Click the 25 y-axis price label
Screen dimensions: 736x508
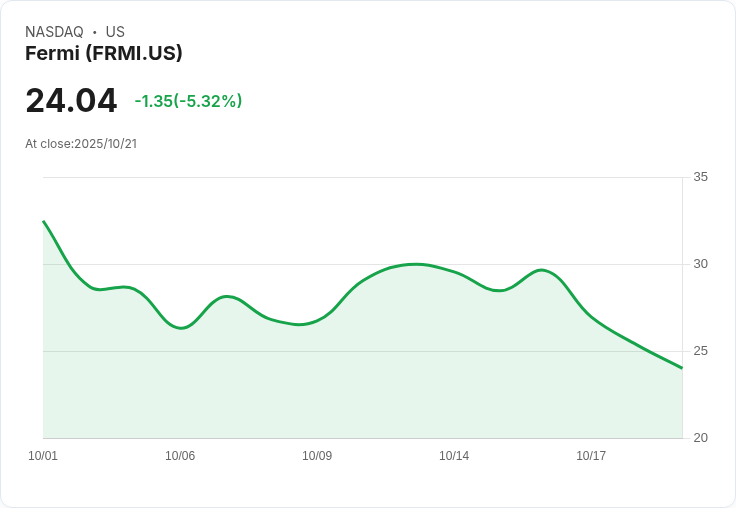[x=700, y=351]
